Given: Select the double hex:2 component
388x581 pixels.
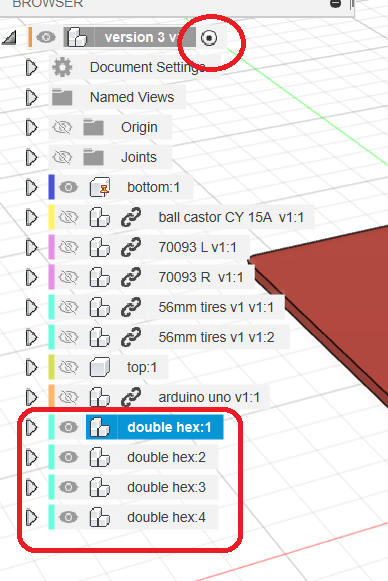Looking at the screenshot, I should (166, 458).
